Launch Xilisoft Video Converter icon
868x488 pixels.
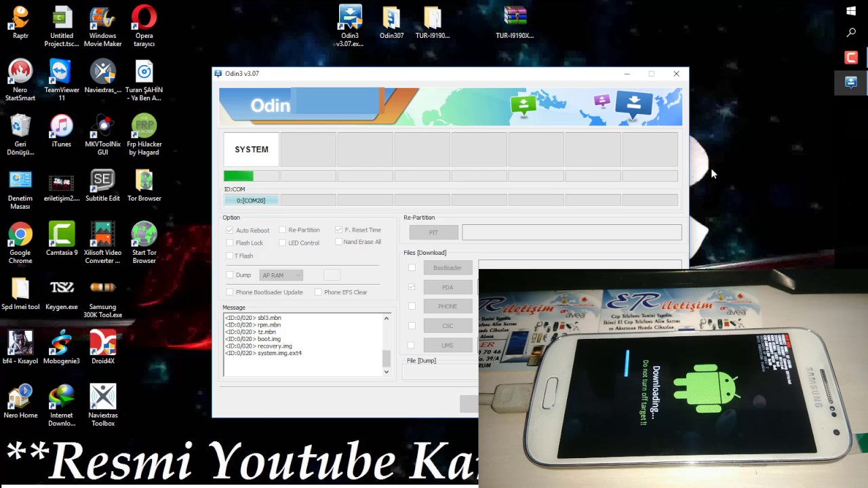pyautogui.click(x=102, y=243)
